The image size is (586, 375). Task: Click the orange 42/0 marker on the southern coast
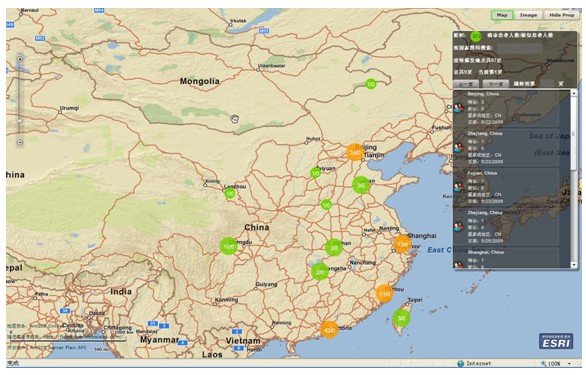[x=329, y=330]
